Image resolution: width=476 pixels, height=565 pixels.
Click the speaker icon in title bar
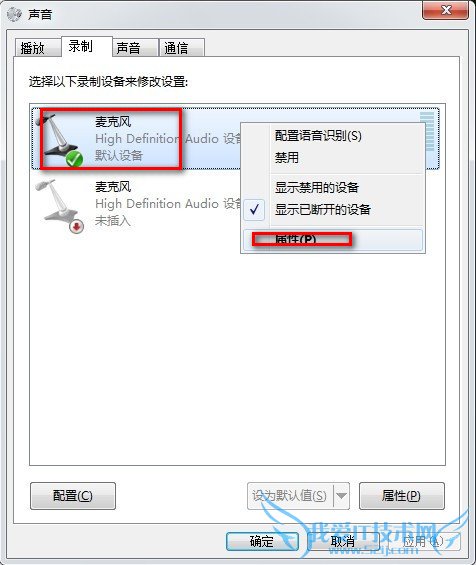tap(14, 14)
